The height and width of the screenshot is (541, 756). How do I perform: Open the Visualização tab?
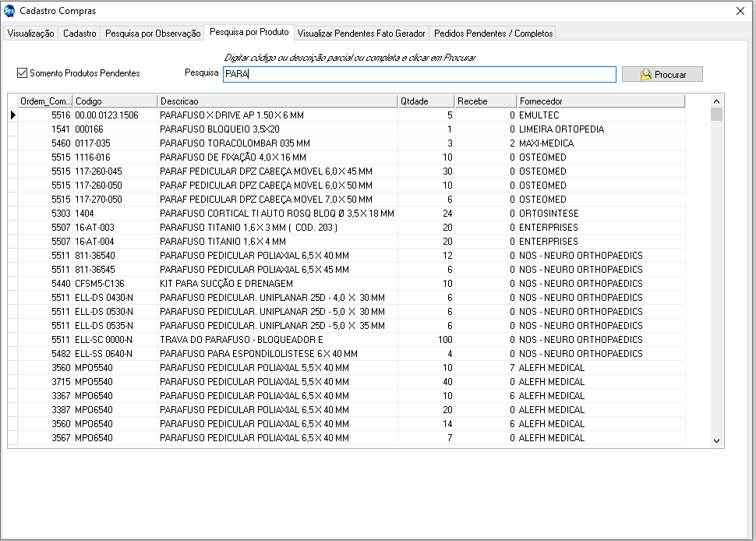pyautogui.click(x=31, y=34)
